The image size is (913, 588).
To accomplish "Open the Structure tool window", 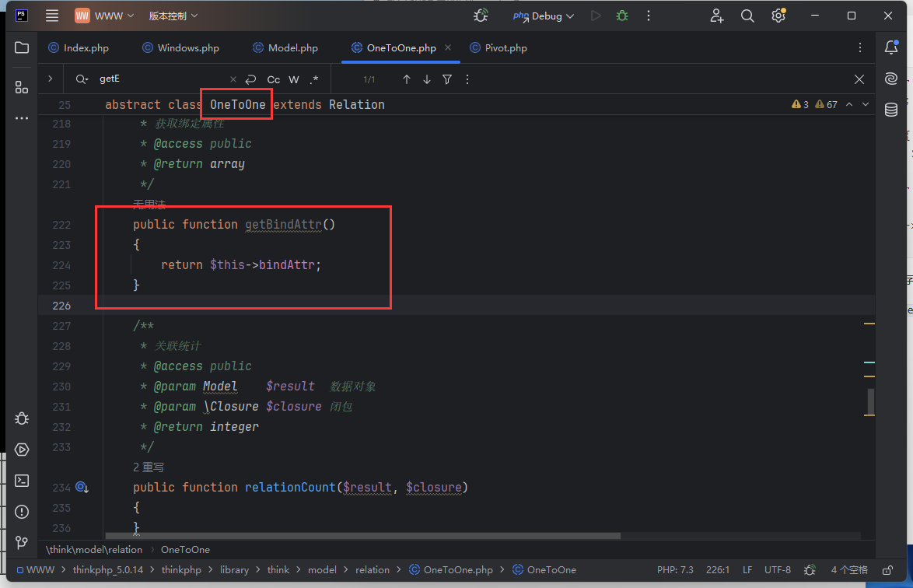I will pyautogui.click(x=22, y=87).
